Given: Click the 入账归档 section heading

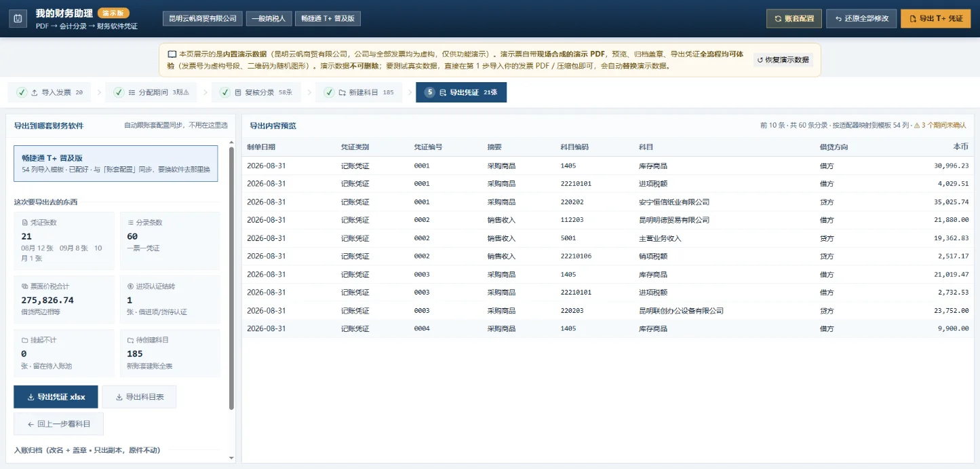Looking at the screenshot, I should 87,450.
